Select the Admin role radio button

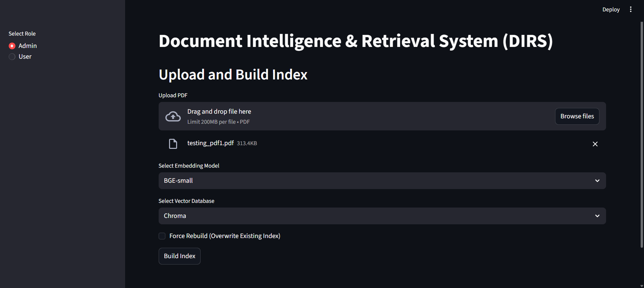12,46
